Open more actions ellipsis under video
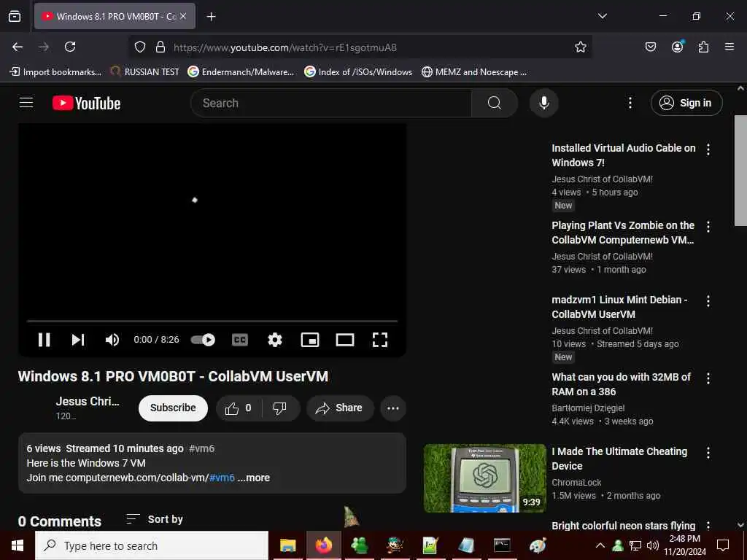Viewport: 747px width, 560px height. (393, 408)
